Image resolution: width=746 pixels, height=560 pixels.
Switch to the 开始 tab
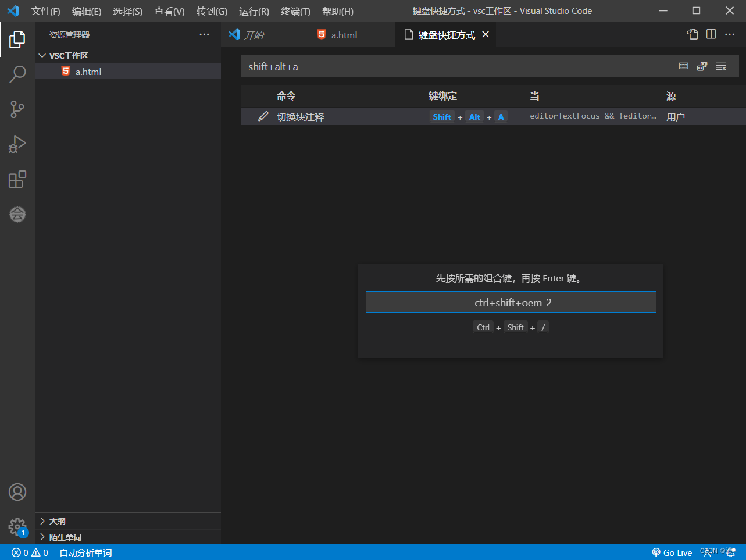point(265,35)
